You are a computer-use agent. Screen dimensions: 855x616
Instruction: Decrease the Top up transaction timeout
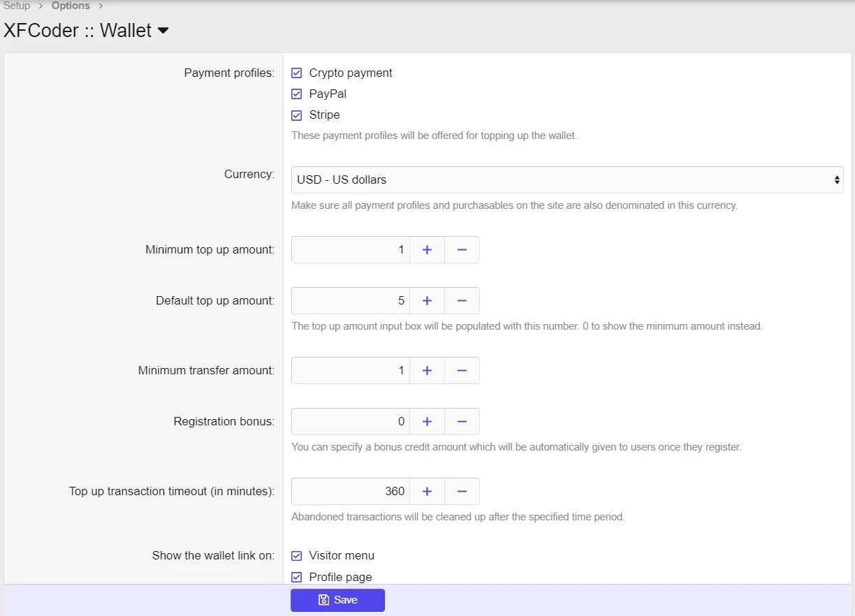[462, 491]
